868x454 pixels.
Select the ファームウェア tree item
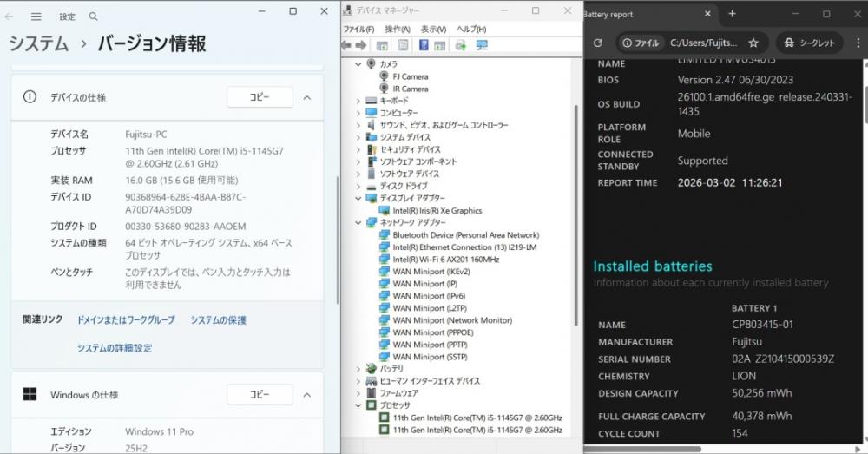(398, 393)
